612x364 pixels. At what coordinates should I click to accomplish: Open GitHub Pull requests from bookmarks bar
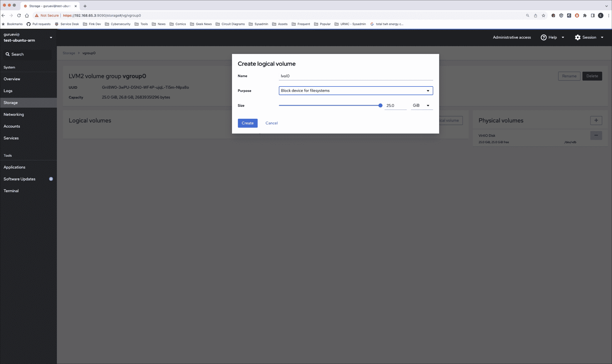(x=39, y=24)
